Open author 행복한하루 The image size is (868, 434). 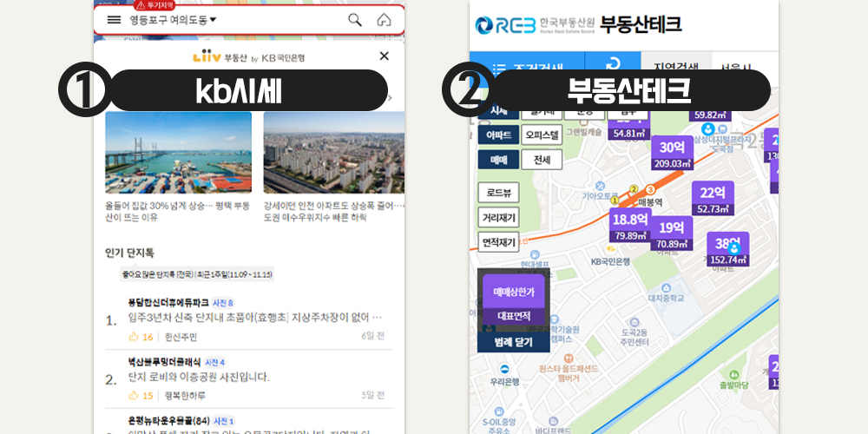pyautogui.click(x=185, y=395)
